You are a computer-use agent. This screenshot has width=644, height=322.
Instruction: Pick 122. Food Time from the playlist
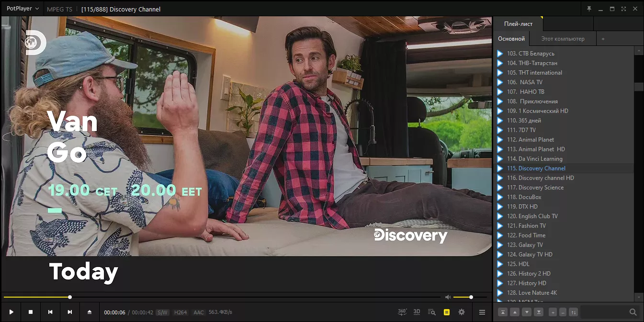pos(564,235)
